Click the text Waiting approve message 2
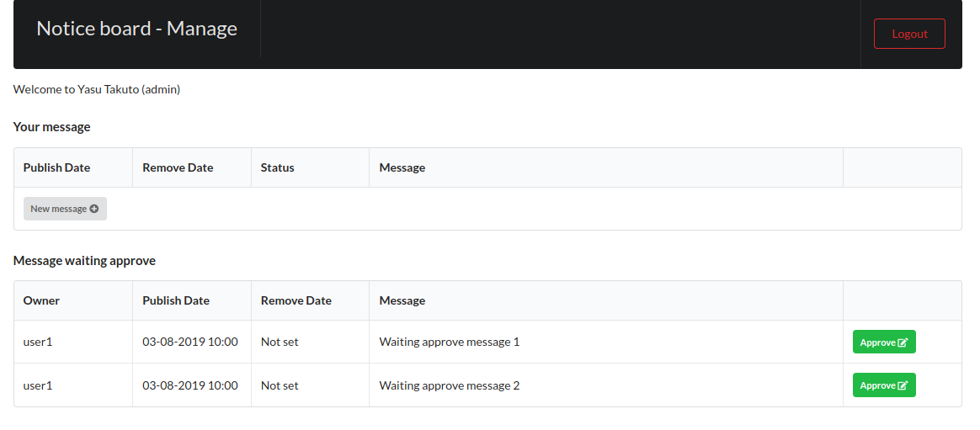Image resolution: width=980 pixels, height=430 pixels. click(450, 385)
